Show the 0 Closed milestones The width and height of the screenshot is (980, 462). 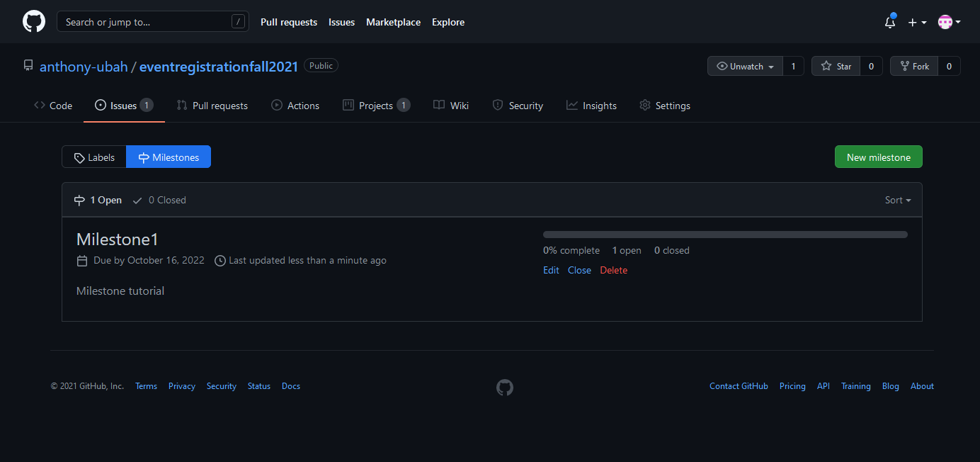(x=159, y=200)
